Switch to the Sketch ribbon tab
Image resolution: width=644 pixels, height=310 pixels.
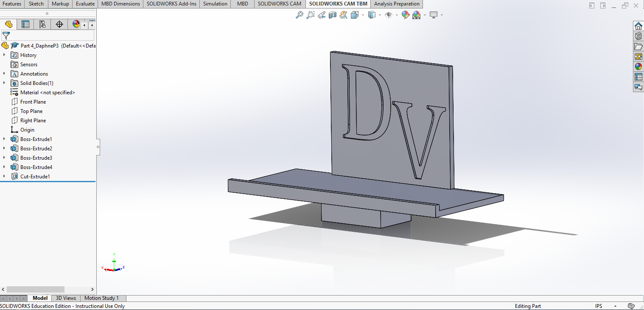click(36, 4)
